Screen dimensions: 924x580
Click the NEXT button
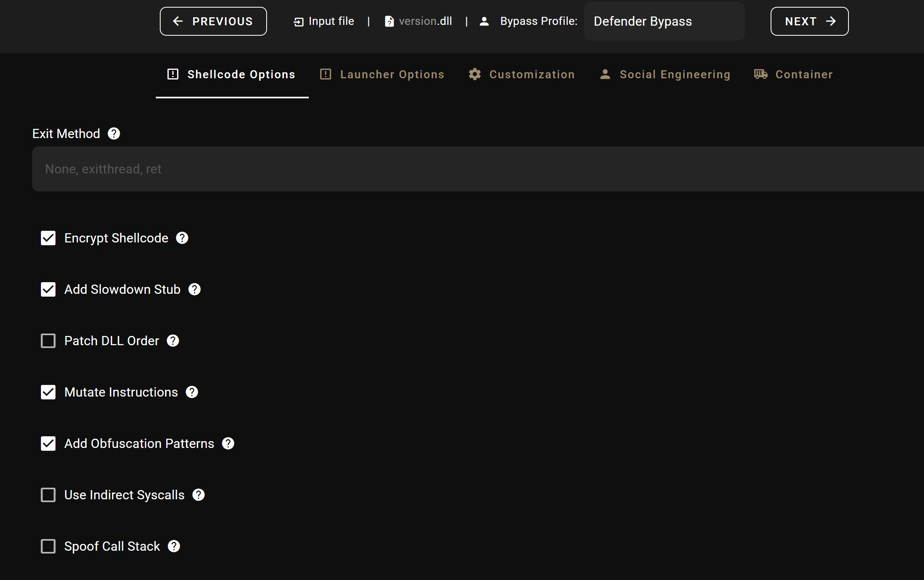click(809, 21)
